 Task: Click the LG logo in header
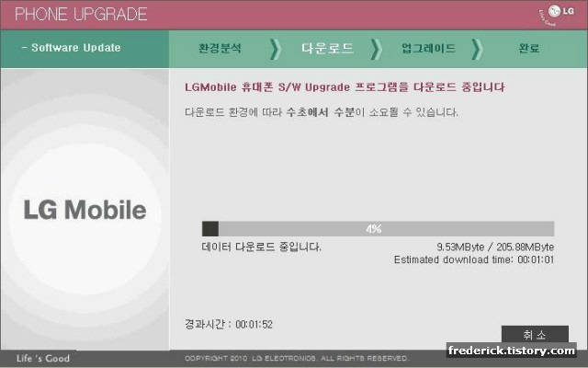(x=557, y=15)
